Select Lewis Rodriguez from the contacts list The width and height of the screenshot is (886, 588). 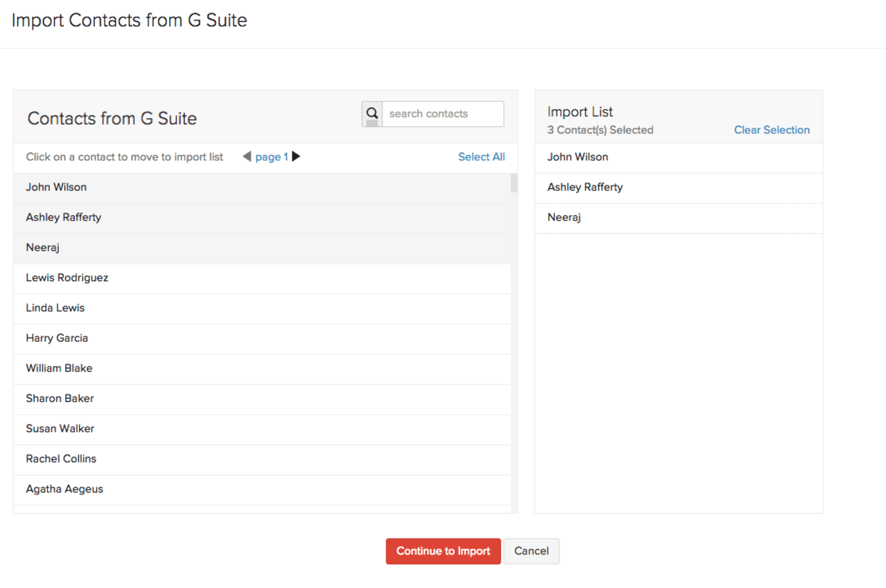click(66, 278)
